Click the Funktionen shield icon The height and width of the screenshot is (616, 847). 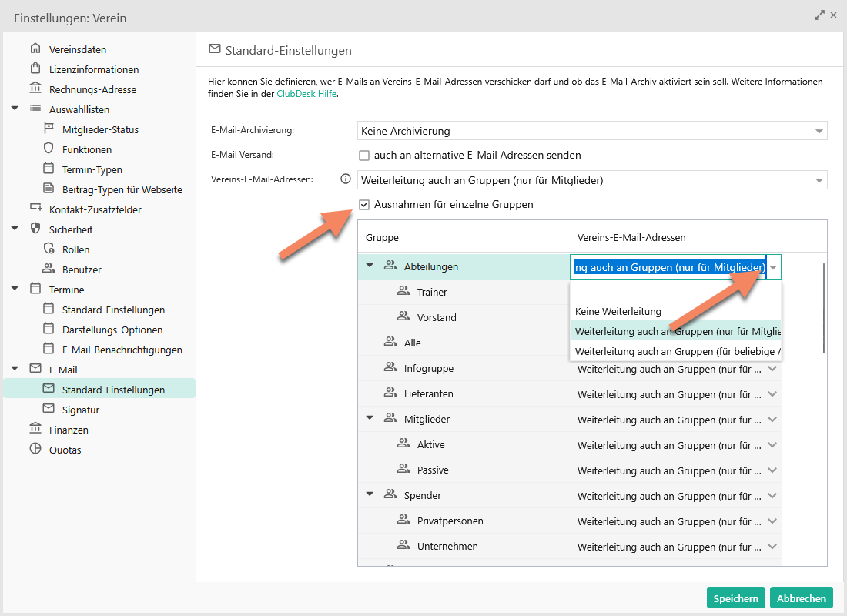point(49,149)
